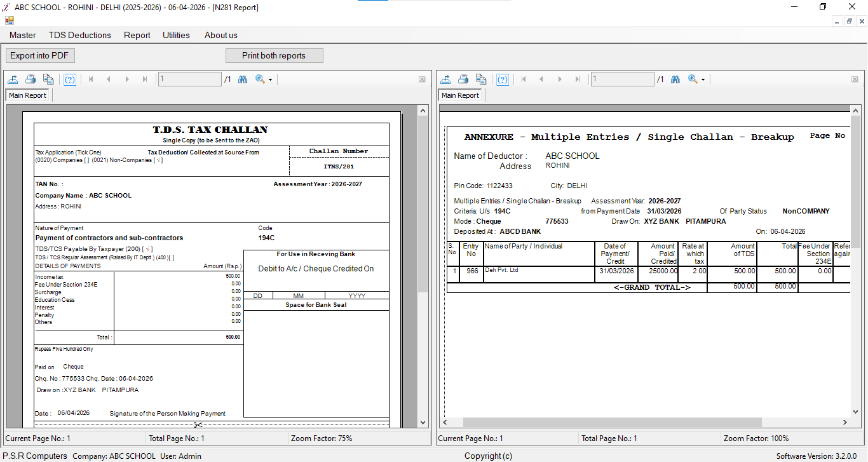Open the TDS Deductions menu
The height and width of the screenshot is (462, 868).
(79, 35)
